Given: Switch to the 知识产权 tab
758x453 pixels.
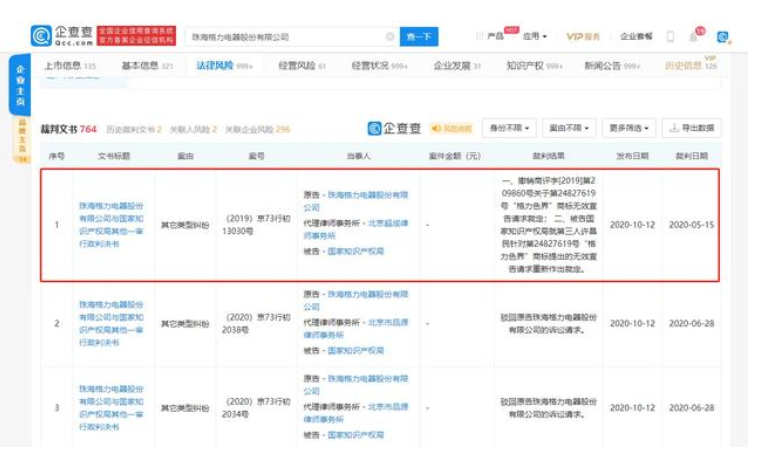Looking at the screenshot, I should point(534,66).
